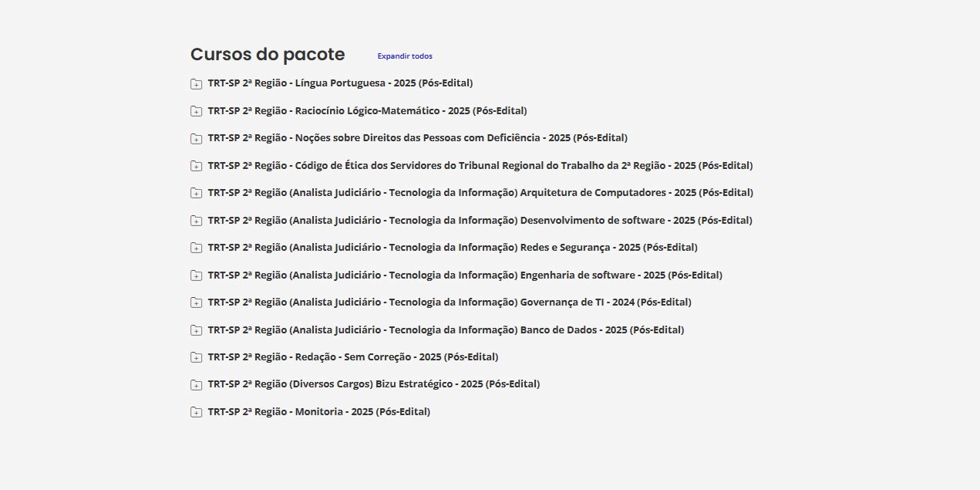Click folder-plus icon for Arquitetura de Computadores
The width and height of the screenshot is (980, 490).
point(196,194)
